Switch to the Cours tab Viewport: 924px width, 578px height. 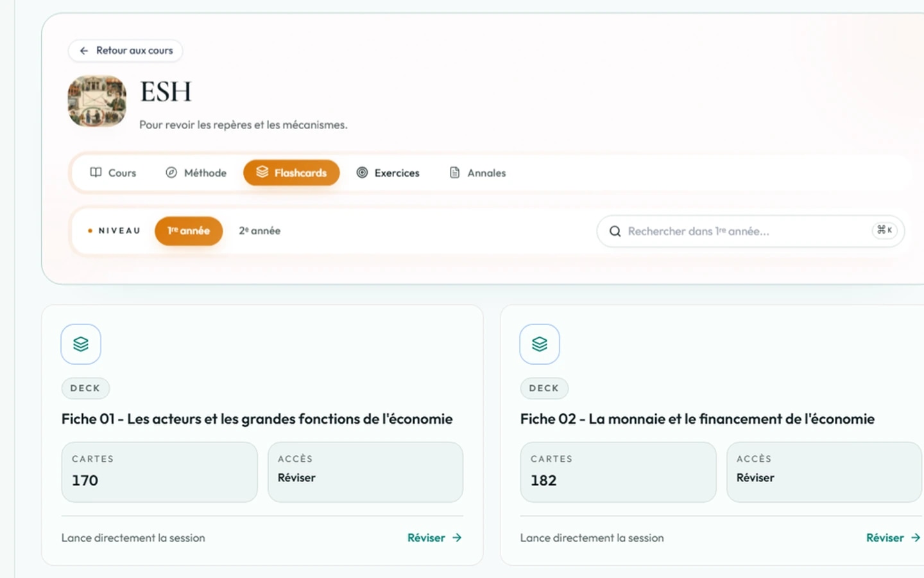pyautogui.click(x=114, y=173)
